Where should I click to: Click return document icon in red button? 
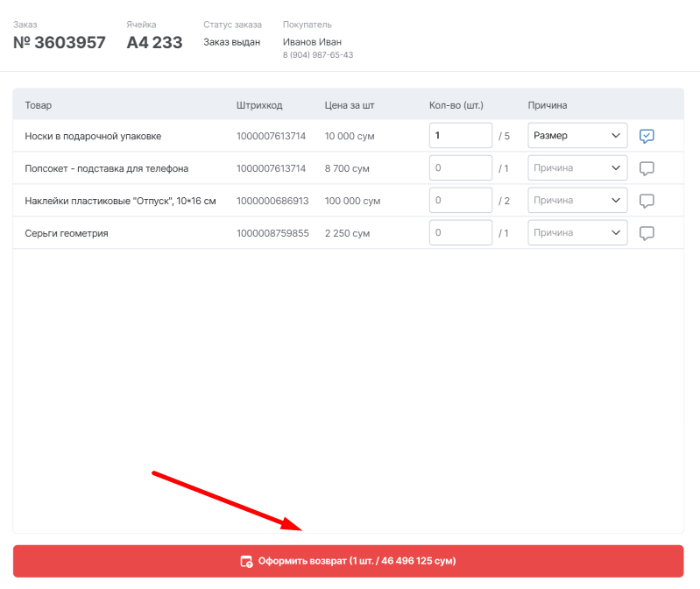click(246, 561)
